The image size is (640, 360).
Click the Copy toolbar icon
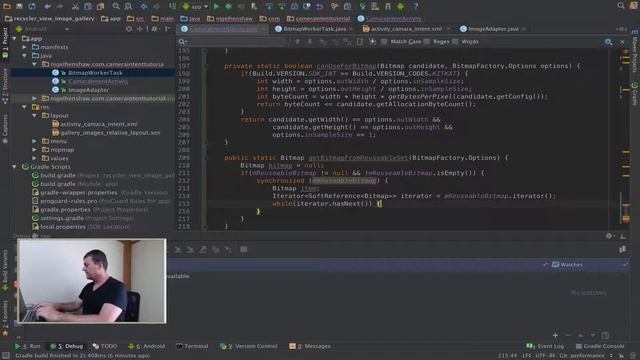click(x=88, y=6)
